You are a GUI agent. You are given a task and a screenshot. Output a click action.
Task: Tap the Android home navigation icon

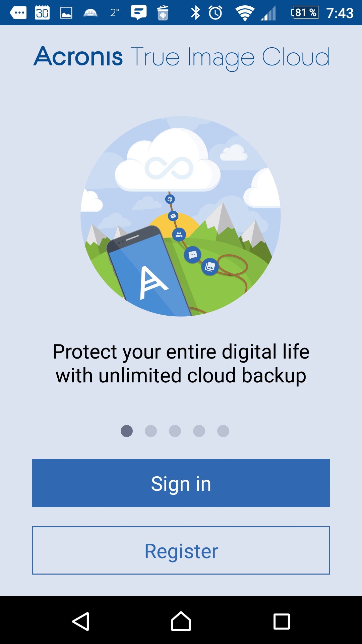tap(181, 621)
